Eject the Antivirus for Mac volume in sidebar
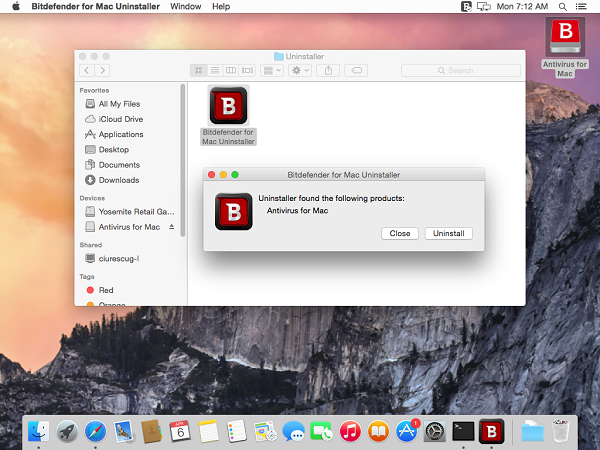Image resolution: width=600 pixels, height=450 pixels. coord(171,227)
